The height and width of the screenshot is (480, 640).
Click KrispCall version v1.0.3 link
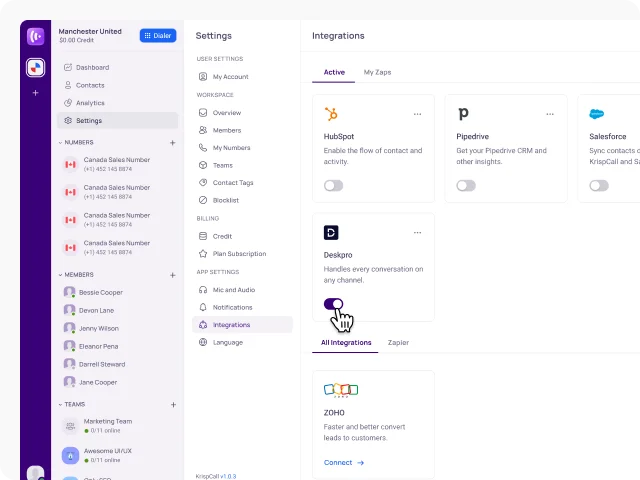(228, 476)
